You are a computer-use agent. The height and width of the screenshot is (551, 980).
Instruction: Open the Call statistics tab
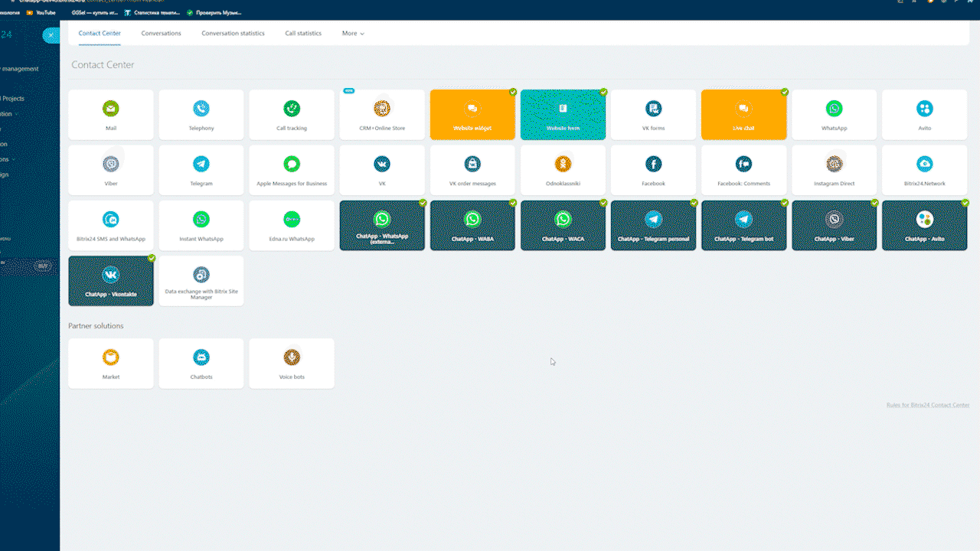coord(303,34)
